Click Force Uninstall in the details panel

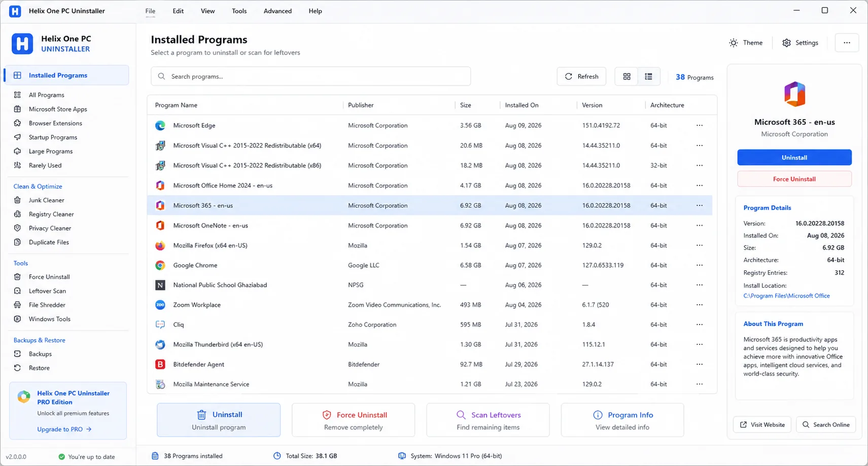tap(794, 179)
